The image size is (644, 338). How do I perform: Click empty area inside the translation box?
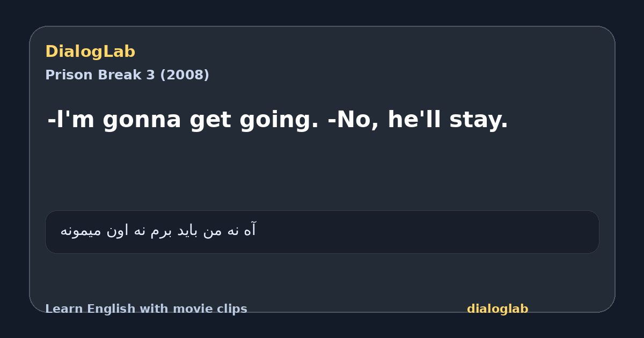(429, 232)
